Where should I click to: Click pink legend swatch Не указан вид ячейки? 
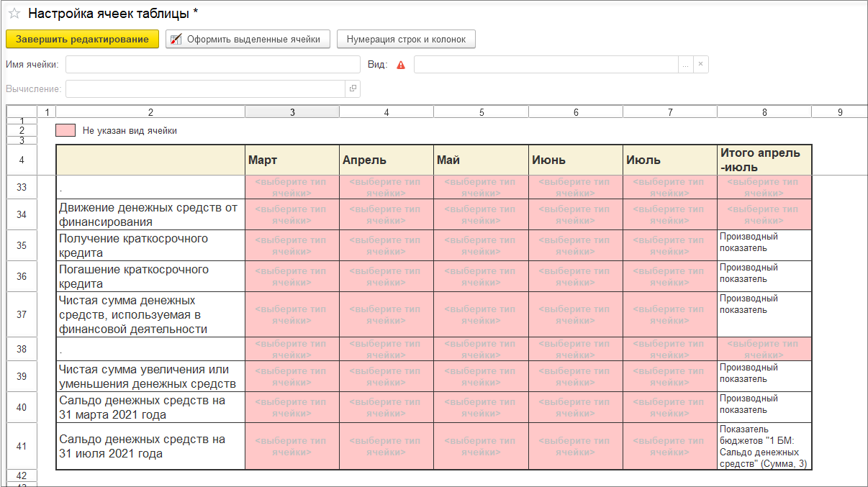coord(65,130)
